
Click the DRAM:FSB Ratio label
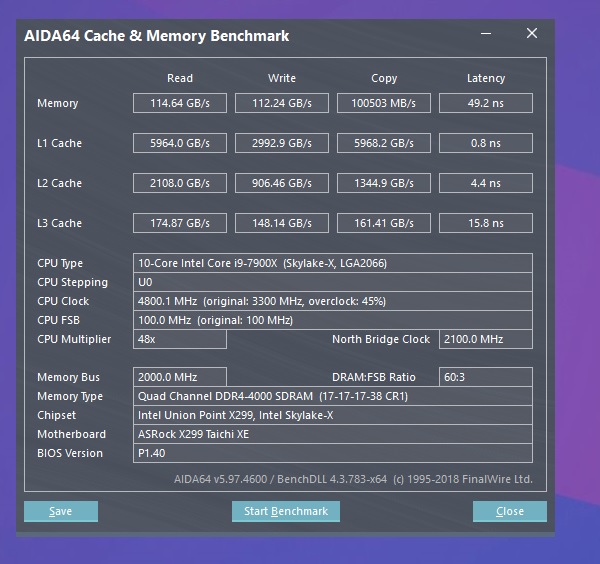point(374,377)
